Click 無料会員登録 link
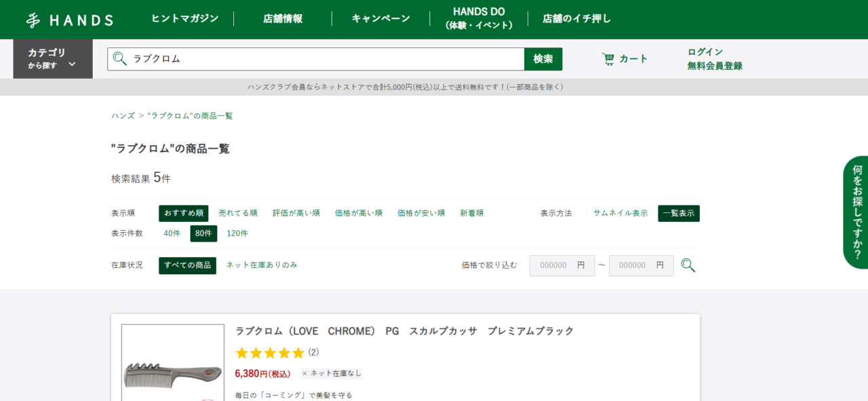Image resolution: width=868 pixels, height=401 pixels. (715, 66)
